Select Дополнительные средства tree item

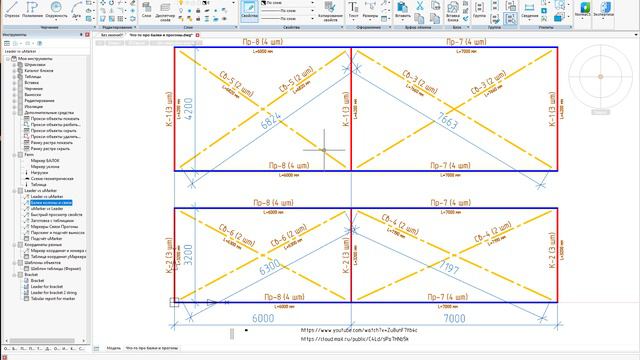[x=49, y=113]
